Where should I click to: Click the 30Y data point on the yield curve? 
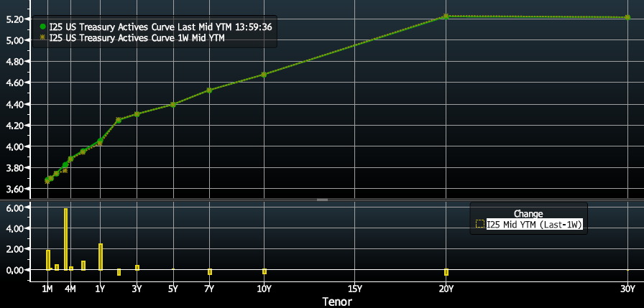coord(627,17)
